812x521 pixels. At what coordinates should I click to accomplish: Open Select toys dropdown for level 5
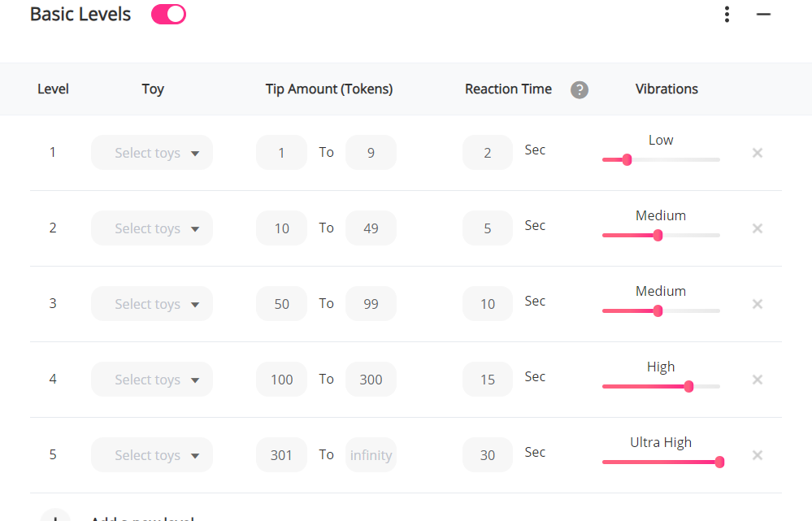coord(152,455)
